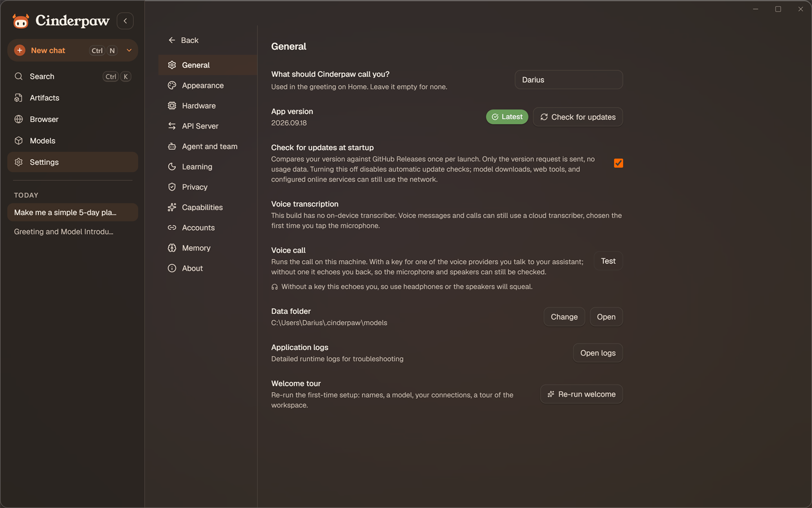Open the chat 'Make me a simple 5-day pla...'
The image size is (812, 508).
[73, 212]
